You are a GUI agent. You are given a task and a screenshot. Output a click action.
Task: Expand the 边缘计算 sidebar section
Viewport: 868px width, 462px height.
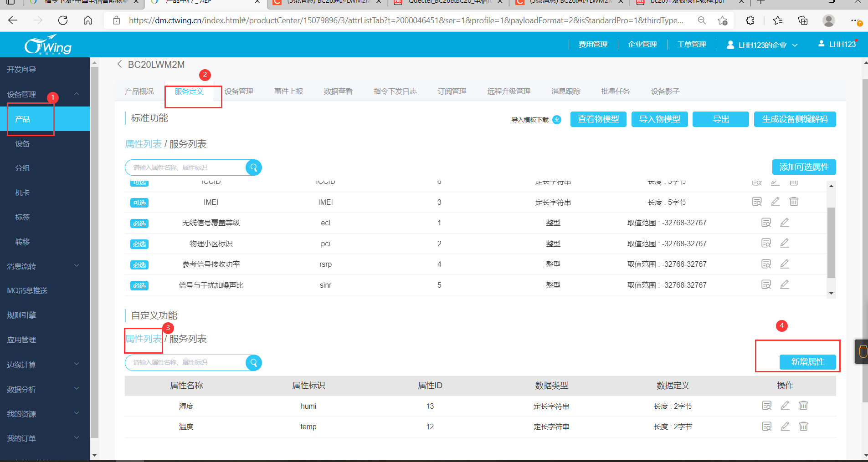[77, 364]
